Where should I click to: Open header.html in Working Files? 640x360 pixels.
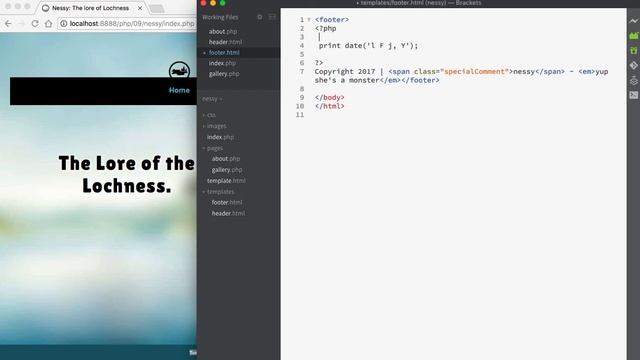[x=225, y=42]
